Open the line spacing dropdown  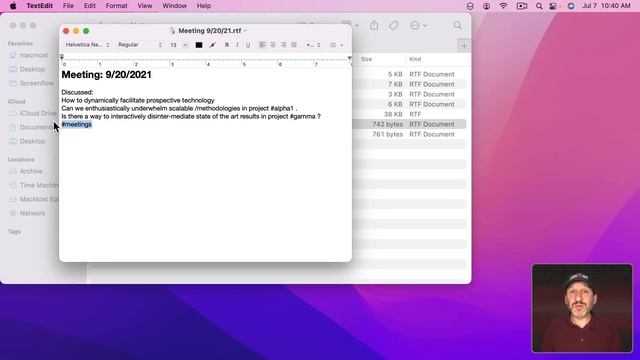313,45
